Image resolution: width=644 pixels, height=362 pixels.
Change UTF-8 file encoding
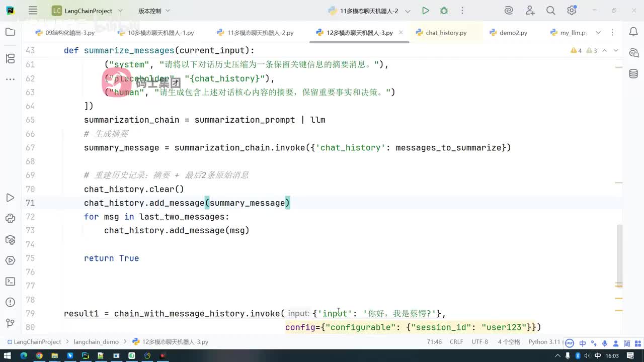point(479,342)
